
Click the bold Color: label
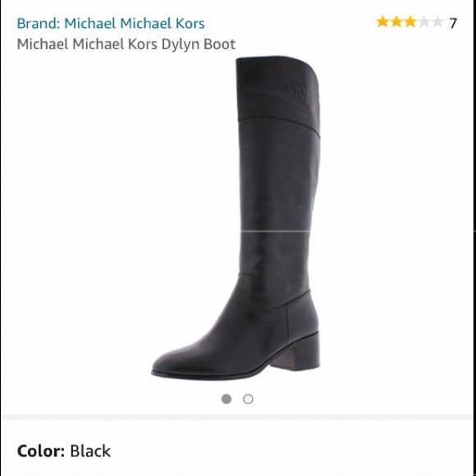click(x=41, y=451)
